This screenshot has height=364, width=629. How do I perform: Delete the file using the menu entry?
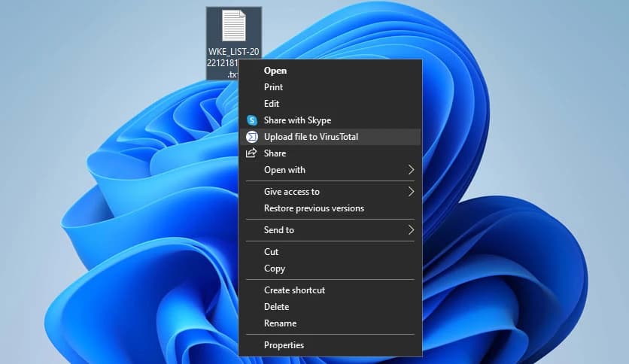pyautogui.click(x=276, y=307)
